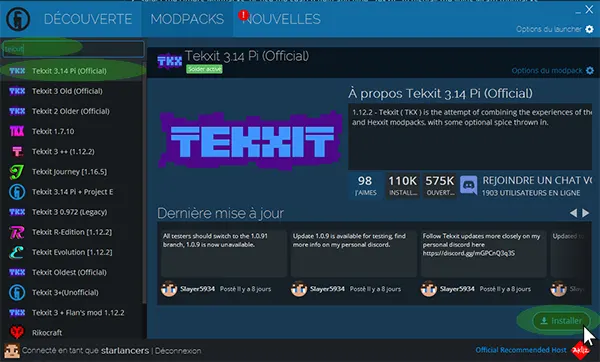Click red heart icon of Rikocraft

[x=17, y=332]
